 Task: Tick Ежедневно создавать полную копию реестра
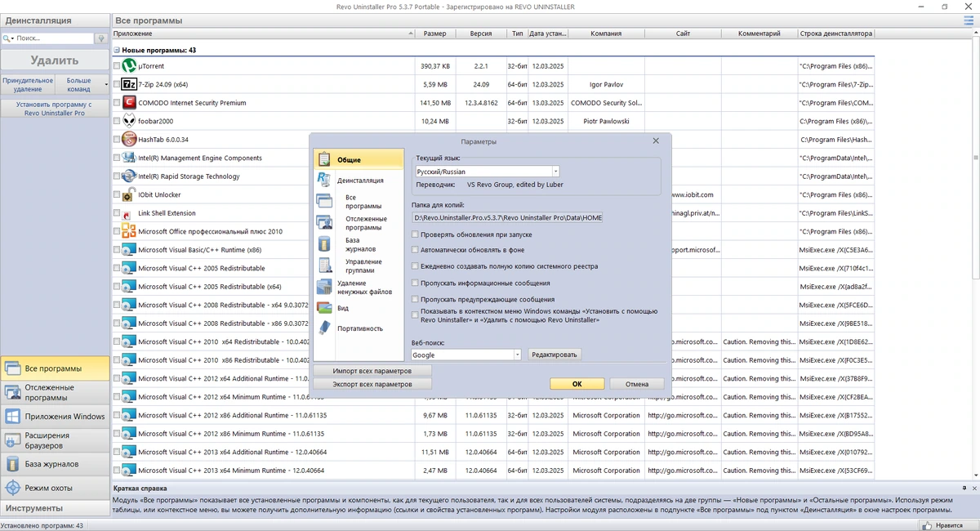(415, 266)
